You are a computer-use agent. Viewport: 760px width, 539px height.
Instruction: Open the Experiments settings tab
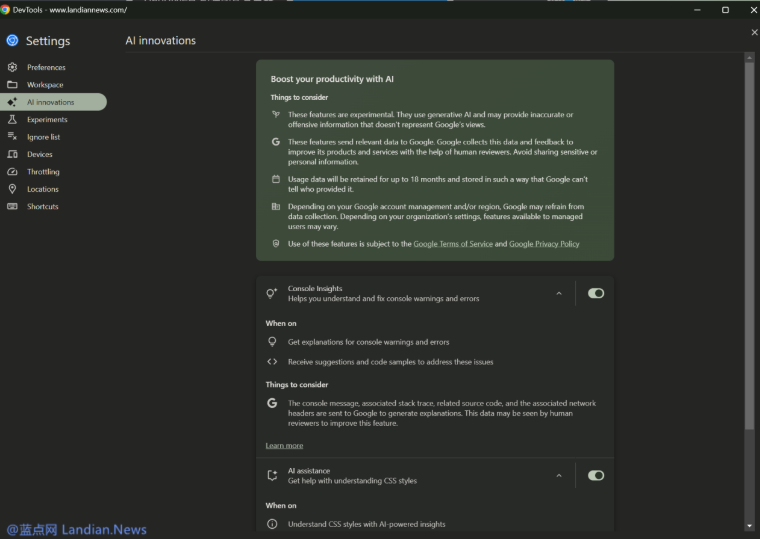47,119
